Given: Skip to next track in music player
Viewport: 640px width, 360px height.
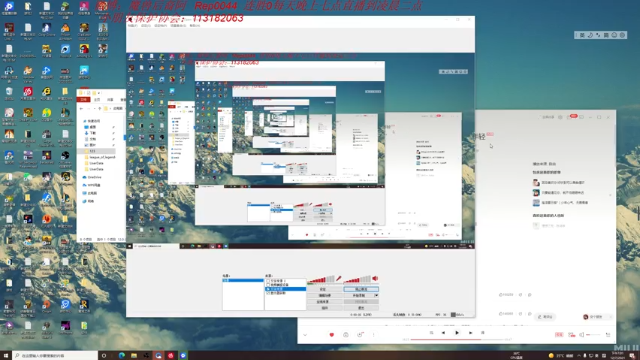Looking at the screenshot, I should tap(470, 333).
